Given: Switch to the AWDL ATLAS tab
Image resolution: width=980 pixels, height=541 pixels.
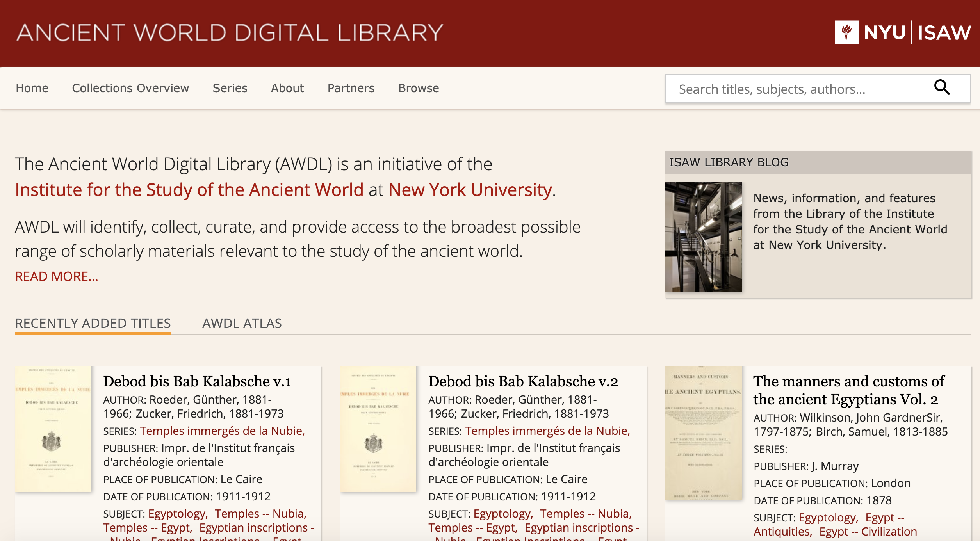Looking at the screenshot, I should pyautogui.click(x=241, y=323).
